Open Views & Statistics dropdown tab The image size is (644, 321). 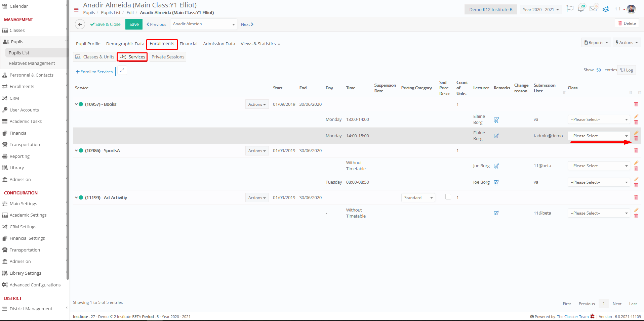pyautogui.click(x=260, y=44)
